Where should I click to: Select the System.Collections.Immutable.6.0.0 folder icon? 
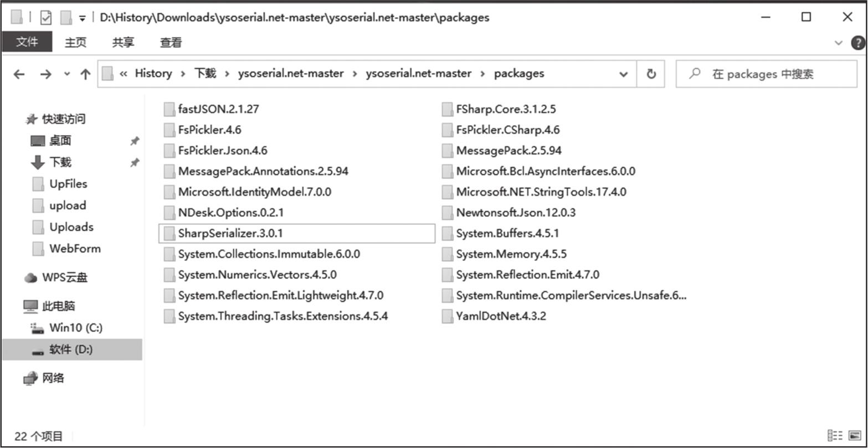[169, 254]
